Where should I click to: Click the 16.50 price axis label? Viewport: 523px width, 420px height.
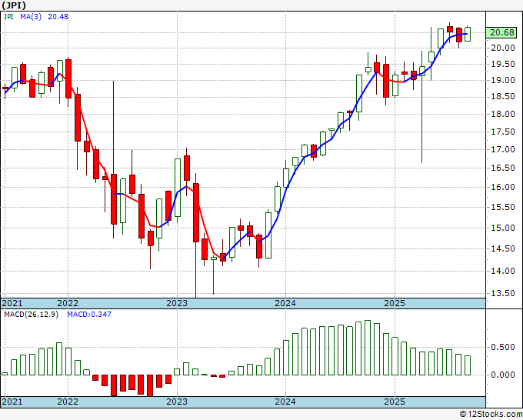(x=503, y=168)
